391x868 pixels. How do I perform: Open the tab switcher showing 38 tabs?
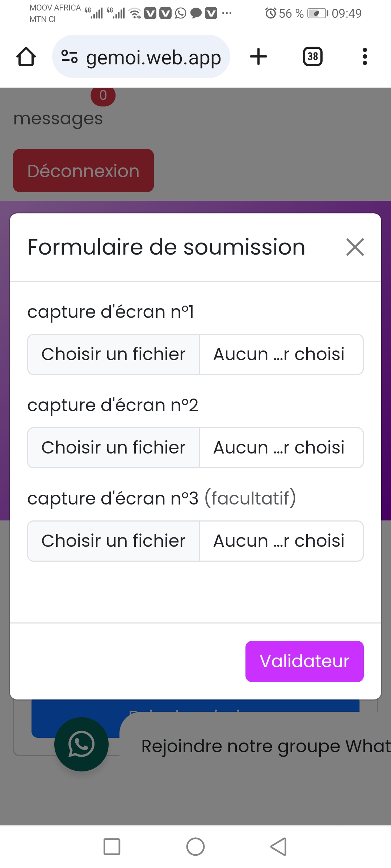tap(312, 57)
